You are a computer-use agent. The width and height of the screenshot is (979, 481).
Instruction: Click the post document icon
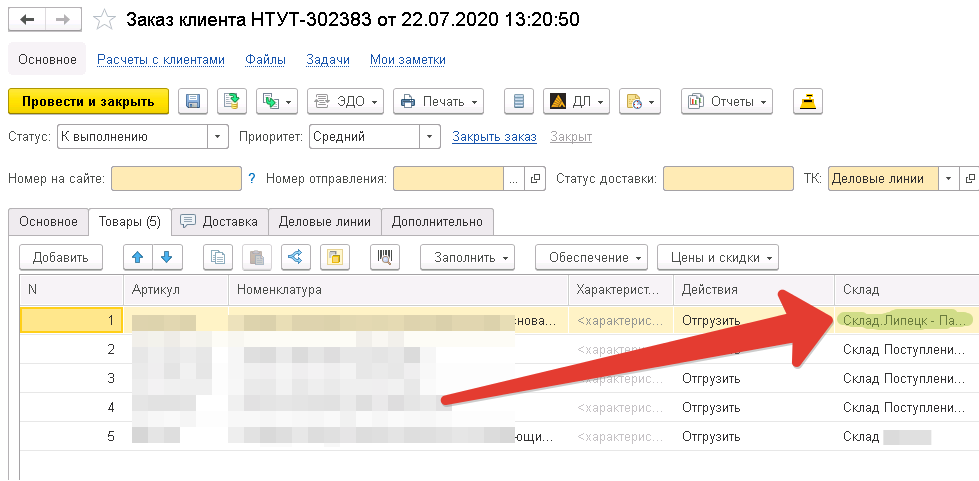pyautogui.click(x=232, y=101)
